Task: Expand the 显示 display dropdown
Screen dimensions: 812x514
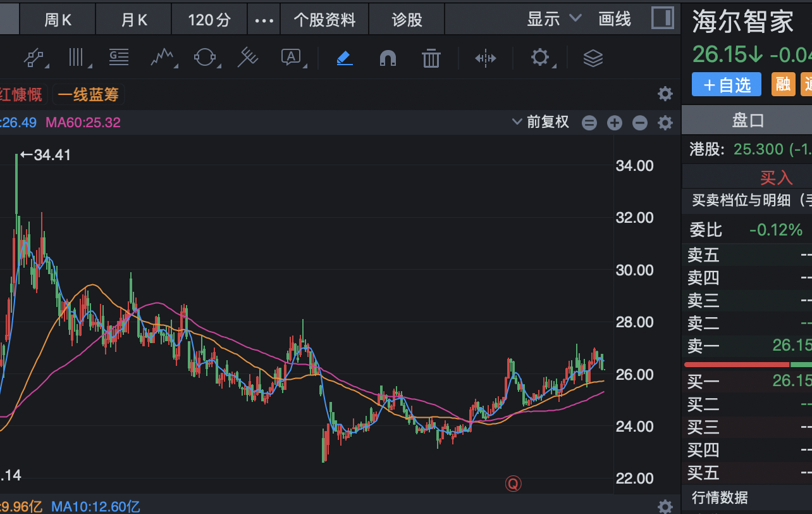Action: click(x=554, y=19)
